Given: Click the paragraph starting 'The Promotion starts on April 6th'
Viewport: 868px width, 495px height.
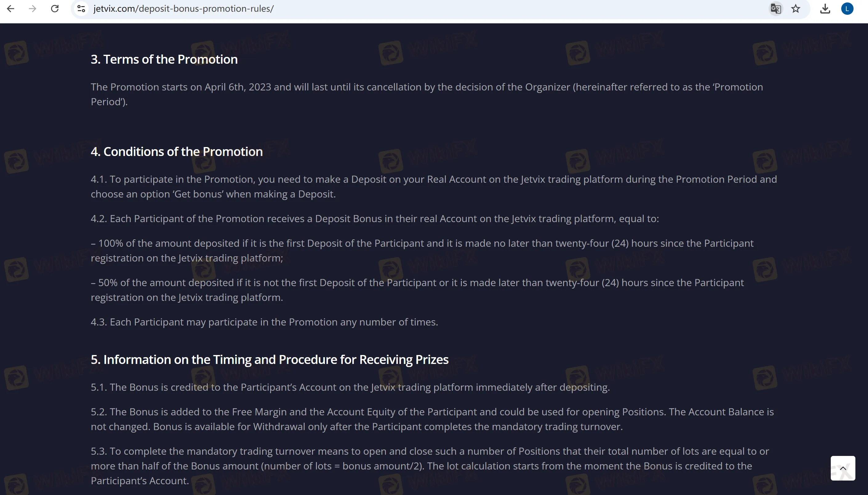Looking at the screenshot, I should click(x=427, y=94).
